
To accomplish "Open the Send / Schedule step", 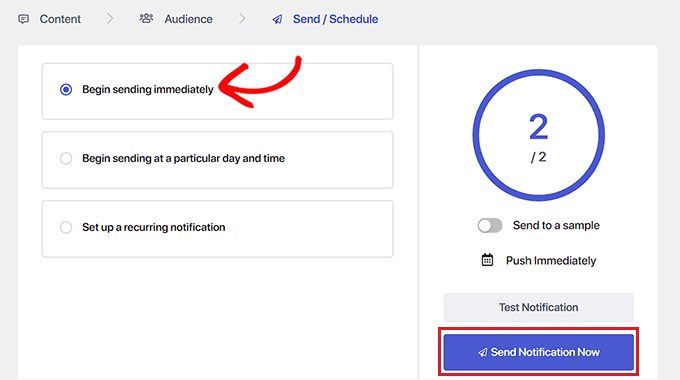I will pyautogui.click(x=335, y=19).
